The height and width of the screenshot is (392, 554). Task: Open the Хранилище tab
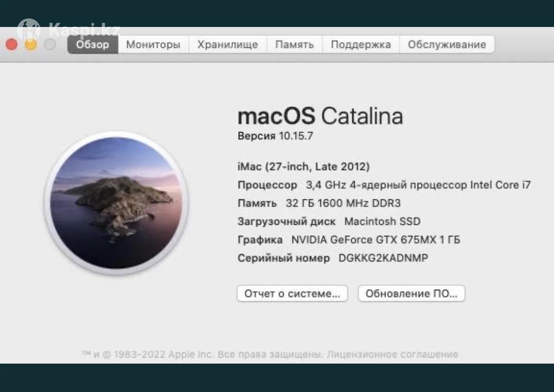(x=228, y=45)
